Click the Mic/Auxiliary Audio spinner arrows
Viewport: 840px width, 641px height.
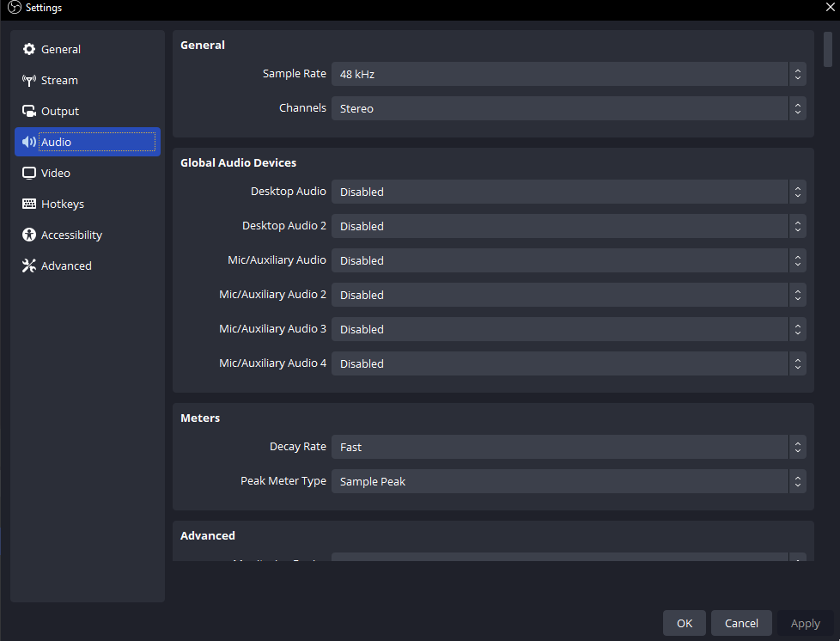[x=798, y=260]
